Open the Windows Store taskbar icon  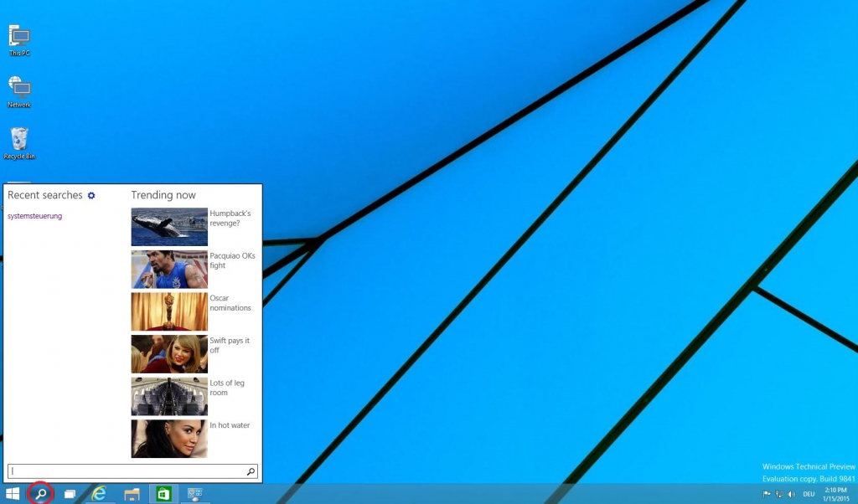coord(163,494)
